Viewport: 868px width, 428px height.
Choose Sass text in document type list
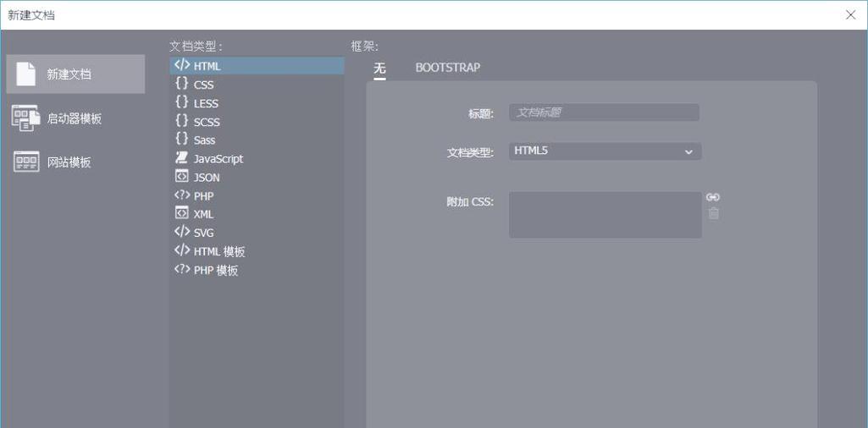205,140
